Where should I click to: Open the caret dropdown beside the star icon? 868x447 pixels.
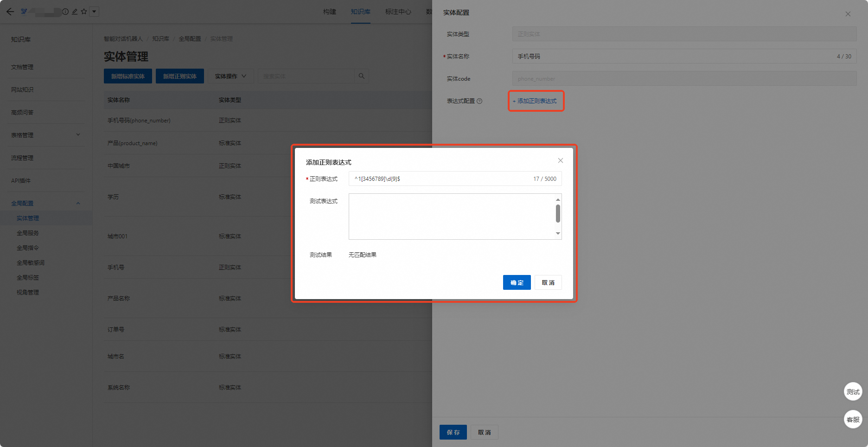click(94, 12)
